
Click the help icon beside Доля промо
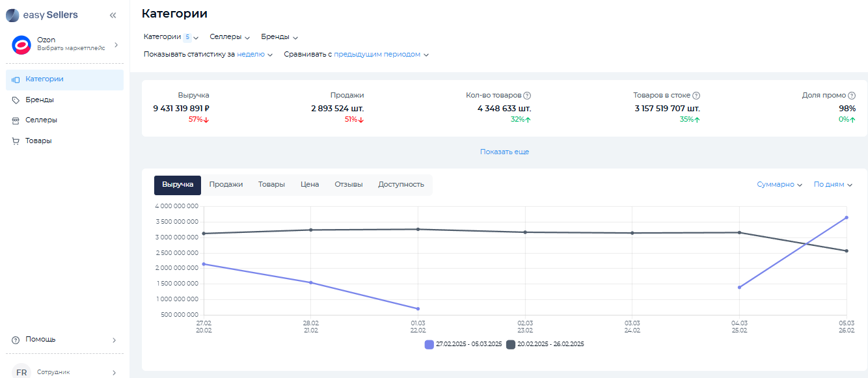tap(852, 96)
